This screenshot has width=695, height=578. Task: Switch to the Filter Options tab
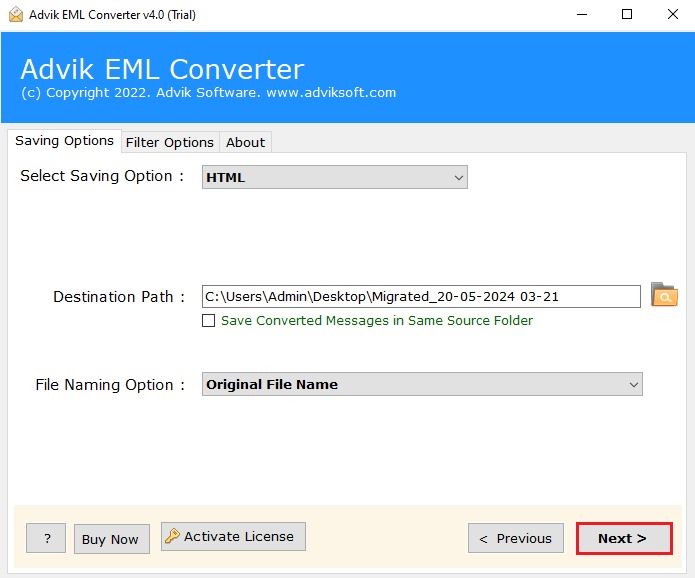coord(170,142)
